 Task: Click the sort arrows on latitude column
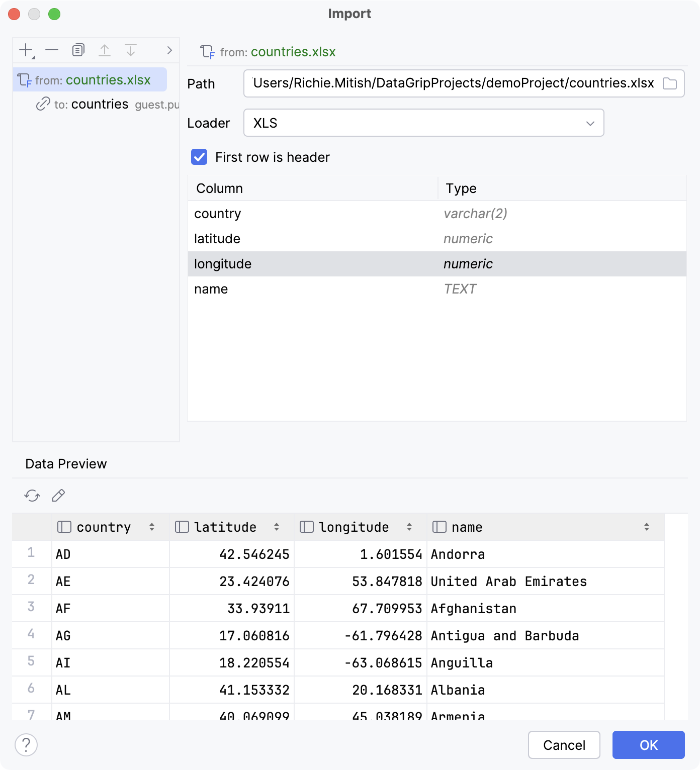[276, 527]
